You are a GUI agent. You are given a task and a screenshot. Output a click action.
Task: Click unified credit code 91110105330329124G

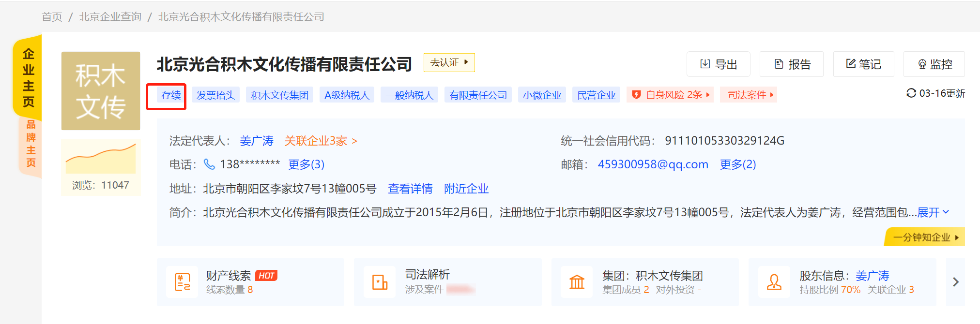click(x=725, y=141)
